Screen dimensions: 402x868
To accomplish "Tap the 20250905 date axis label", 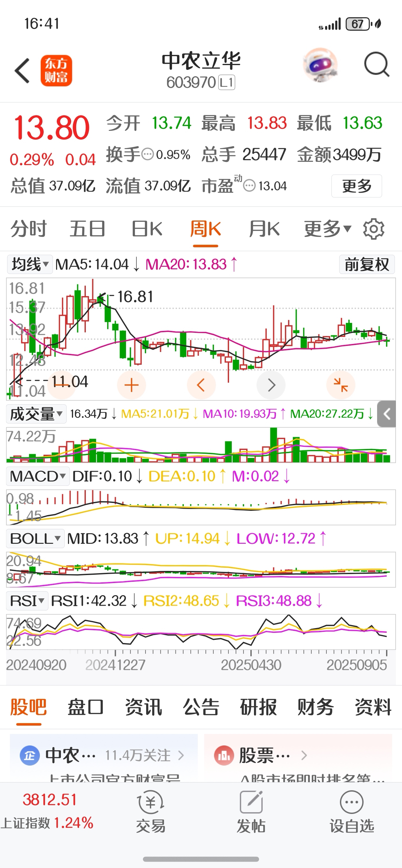I will click(356, 665).
